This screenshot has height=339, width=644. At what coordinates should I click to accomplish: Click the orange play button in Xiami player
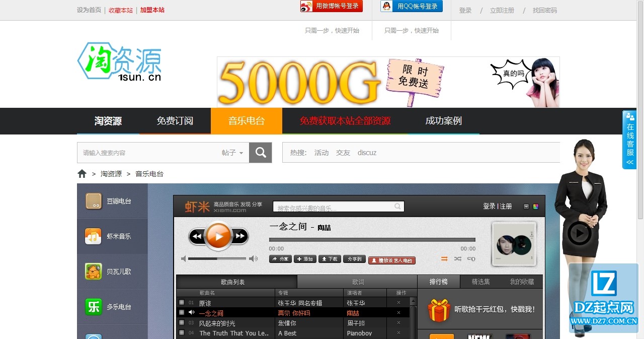(x=218, y=235)
